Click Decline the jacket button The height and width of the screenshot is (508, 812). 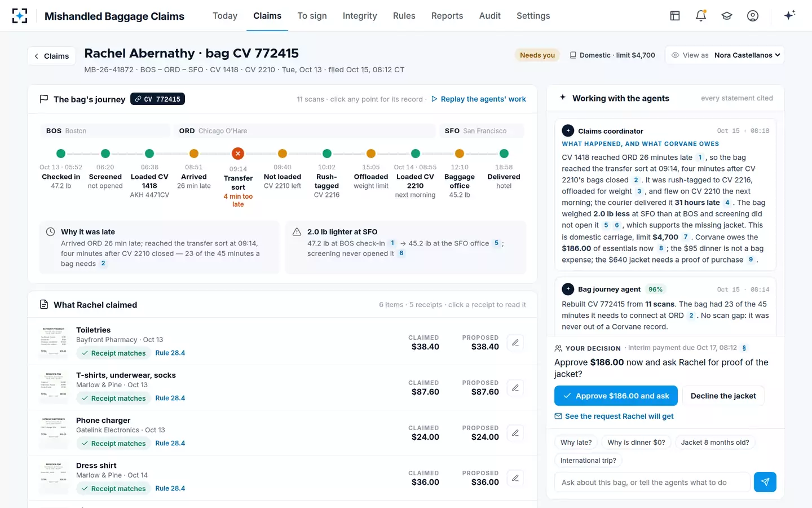coord(723,396)
